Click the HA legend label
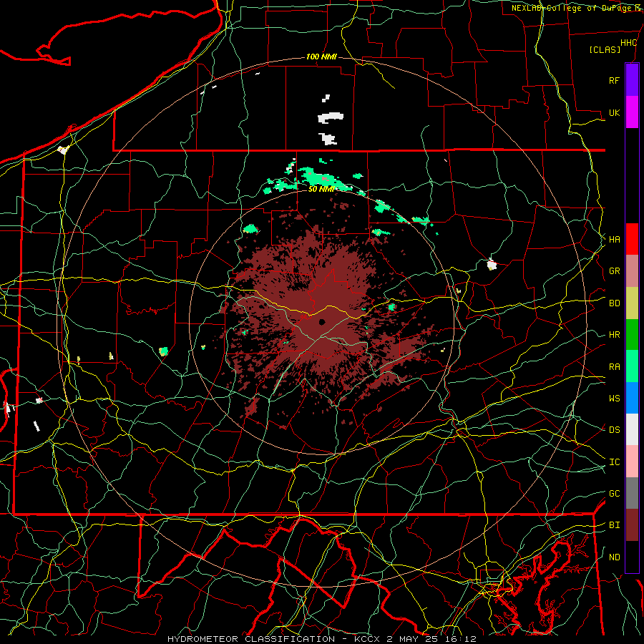The width and height of the screenshot is (644, 644). point(614,239)
